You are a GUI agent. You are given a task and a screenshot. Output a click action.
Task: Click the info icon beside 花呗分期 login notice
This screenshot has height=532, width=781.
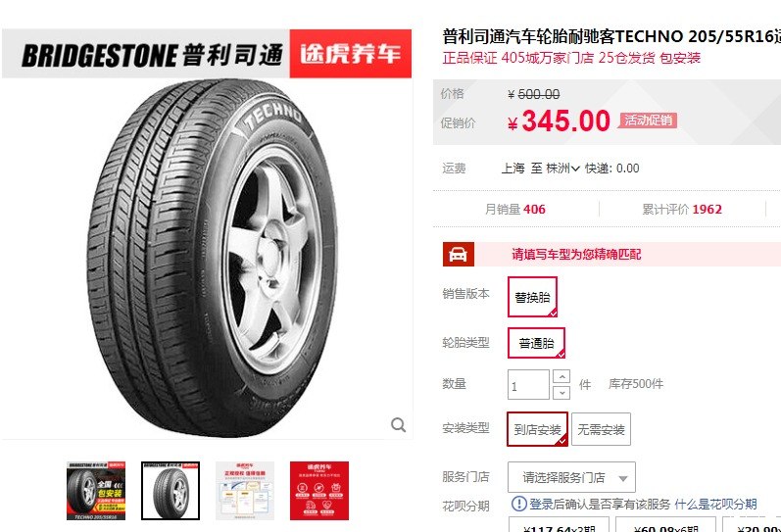[x=518, y=504]
